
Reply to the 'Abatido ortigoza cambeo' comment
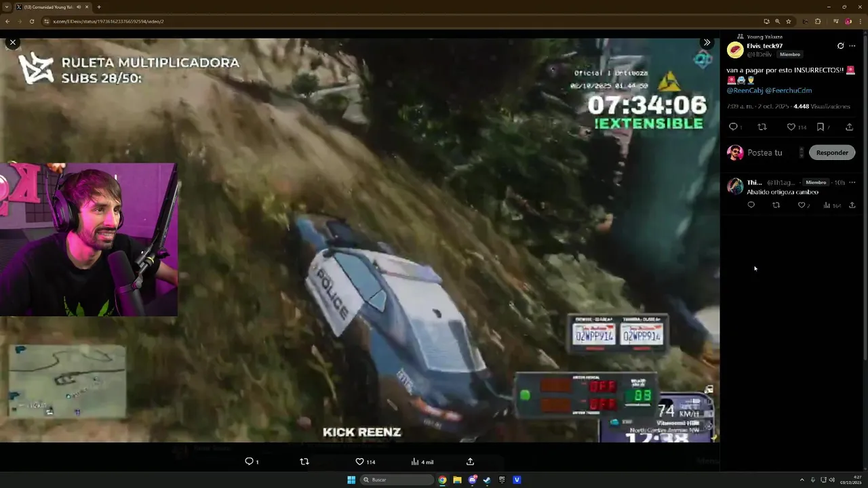(x=751, y=205)
